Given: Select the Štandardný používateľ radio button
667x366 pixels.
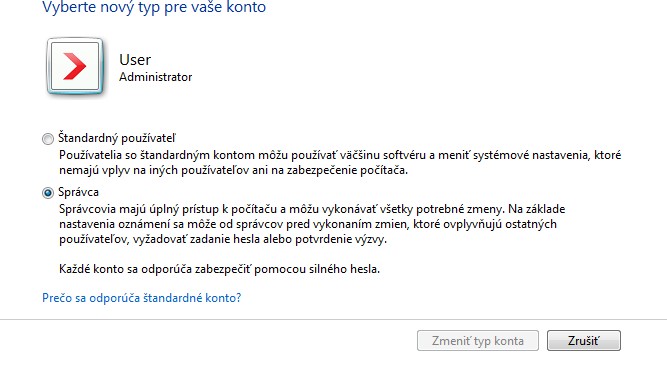Looking at the screenshot, I should tap(48, 139).
